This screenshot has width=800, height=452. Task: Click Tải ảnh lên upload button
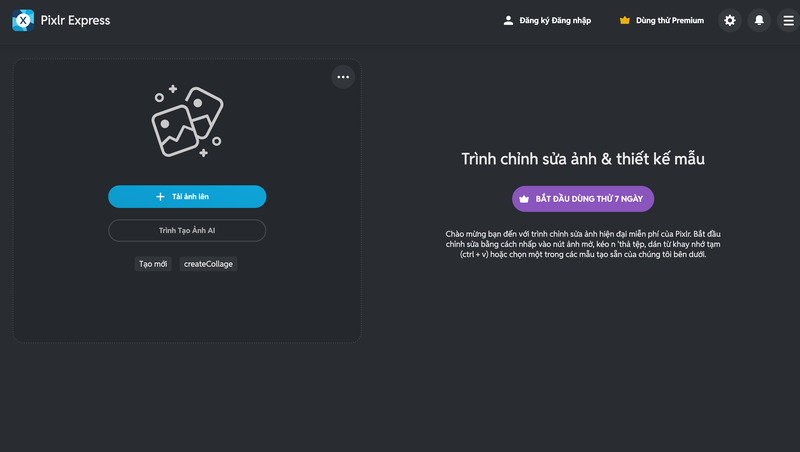[x=187, y=196]
